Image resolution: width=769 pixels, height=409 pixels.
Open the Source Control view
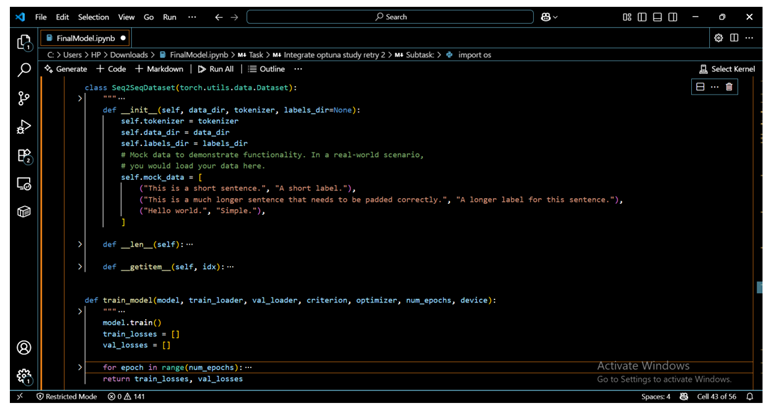24,98
